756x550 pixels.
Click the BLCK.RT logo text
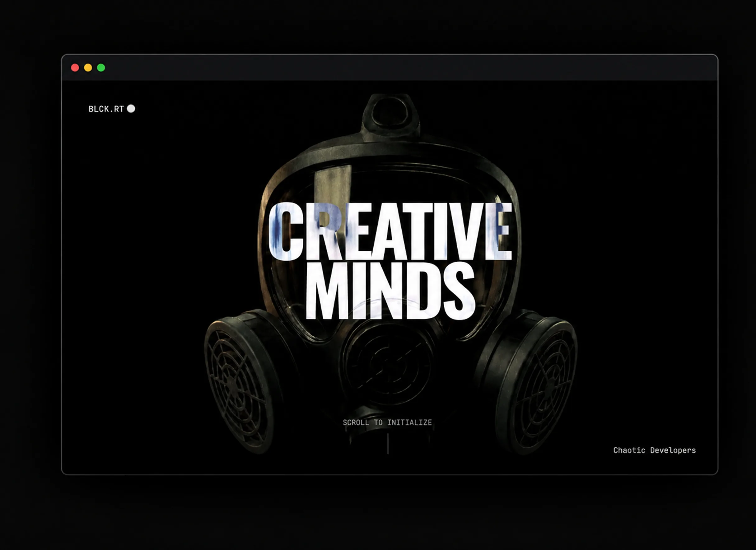106,109
